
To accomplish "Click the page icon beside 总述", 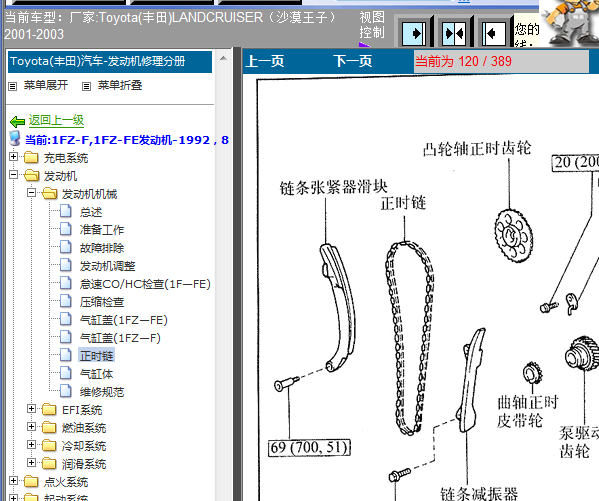I will (66, 211).
